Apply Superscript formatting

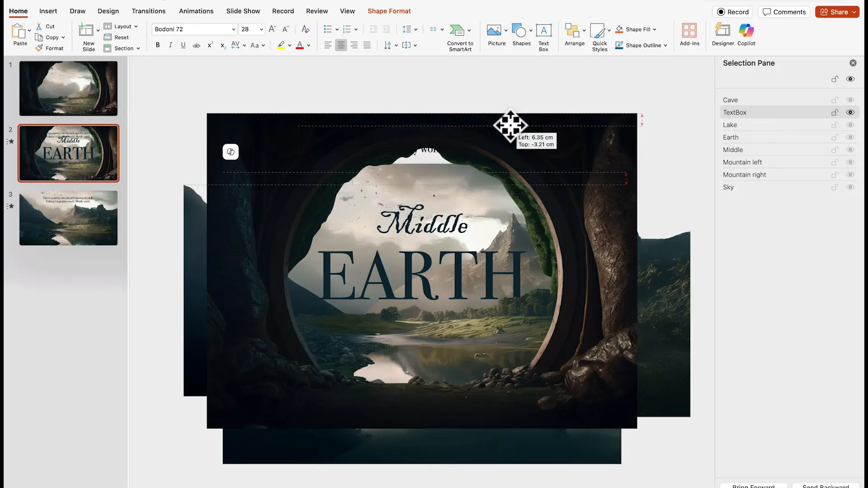tap(210, 45)
